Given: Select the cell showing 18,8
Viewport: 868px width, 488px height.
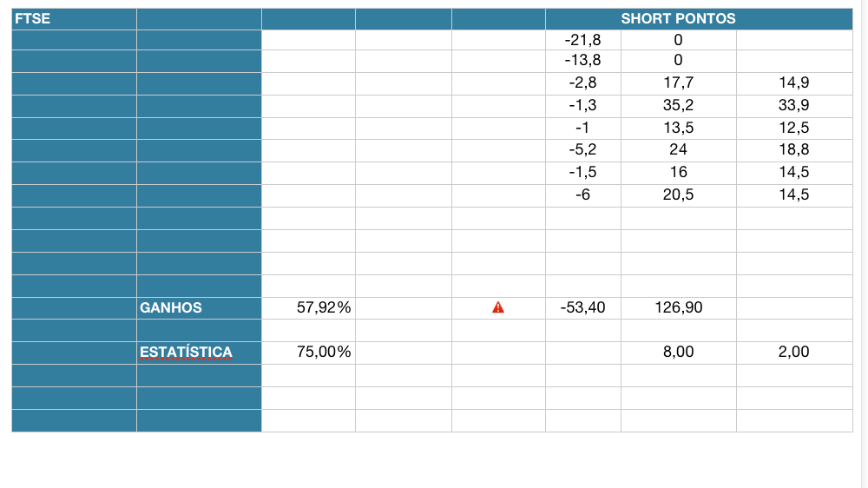Looking at the screenshot, I should click(x=793, y=150).
